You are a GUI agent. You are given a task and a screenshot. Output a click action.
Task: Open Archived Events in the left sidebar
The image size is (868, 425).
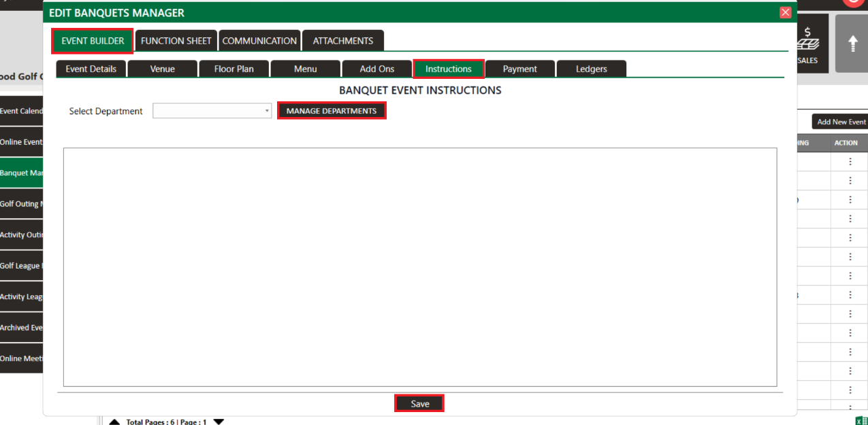(x=21, y=327)
